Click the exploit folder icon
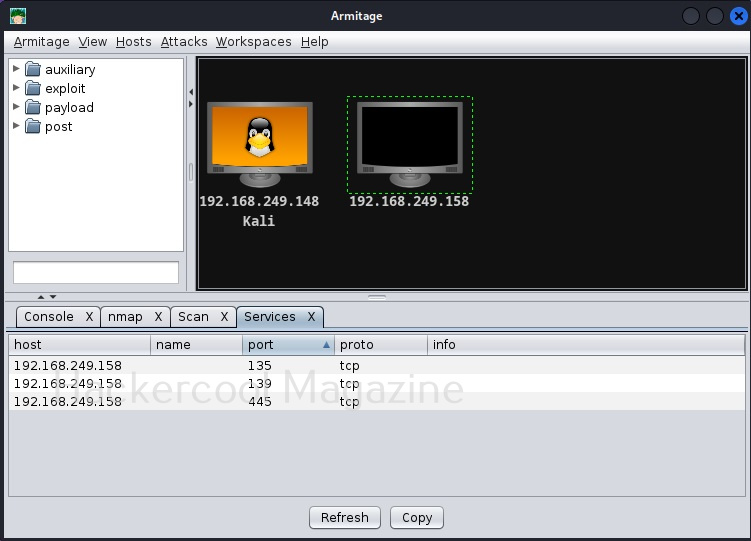Screen dimensions: 751x541 (33, 88)
